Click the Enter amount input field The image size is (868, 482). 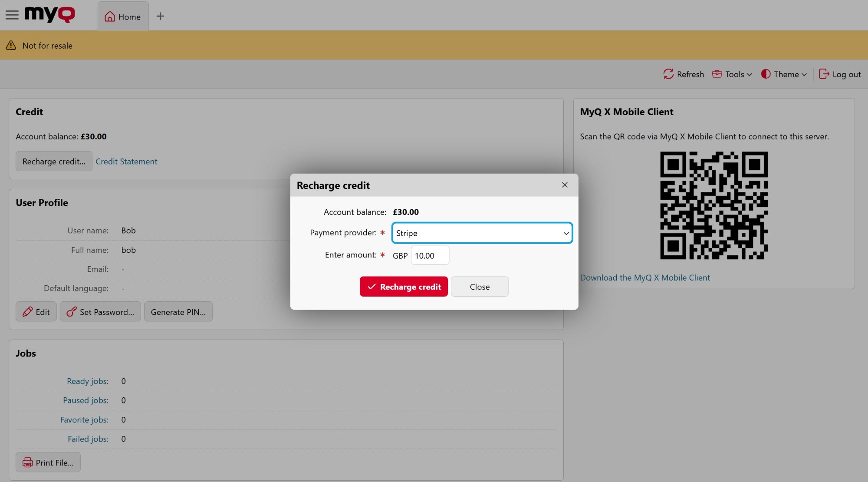(x=429, y=256)
